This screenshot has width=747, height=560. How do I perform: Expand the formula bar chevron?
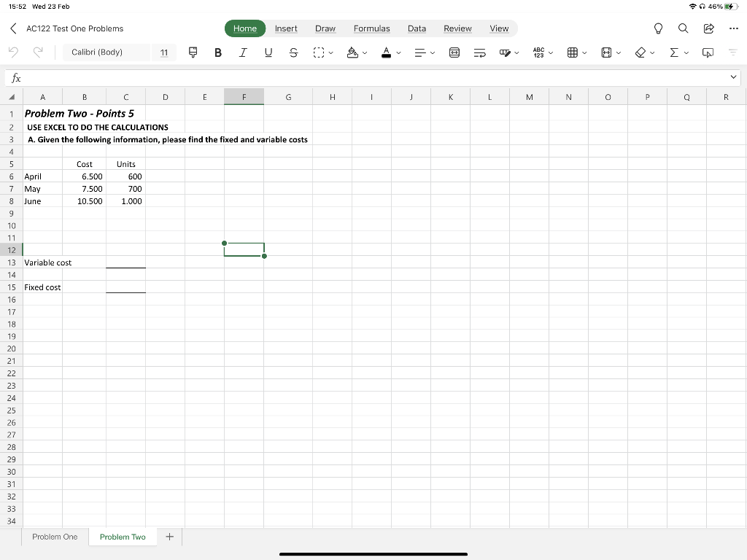tap(733, 77)
